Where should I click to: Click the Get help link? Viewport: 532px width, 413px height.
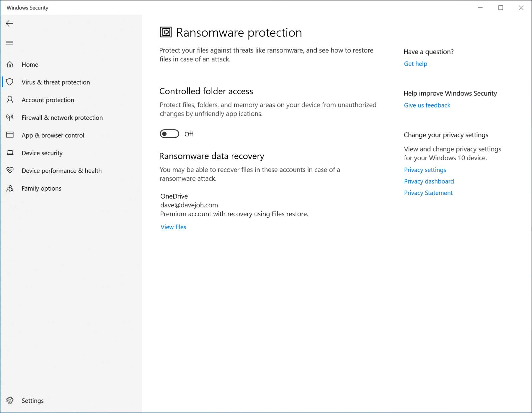(415, 64)
